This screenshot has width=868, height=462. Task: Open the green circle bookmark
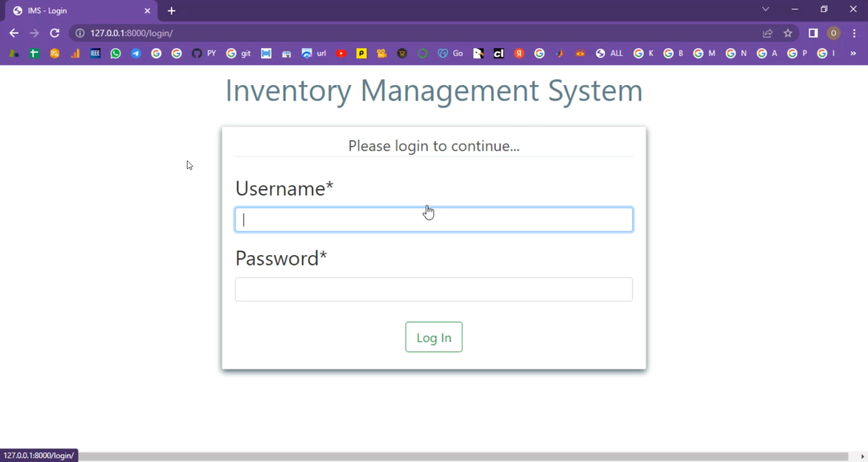[422, 53]
